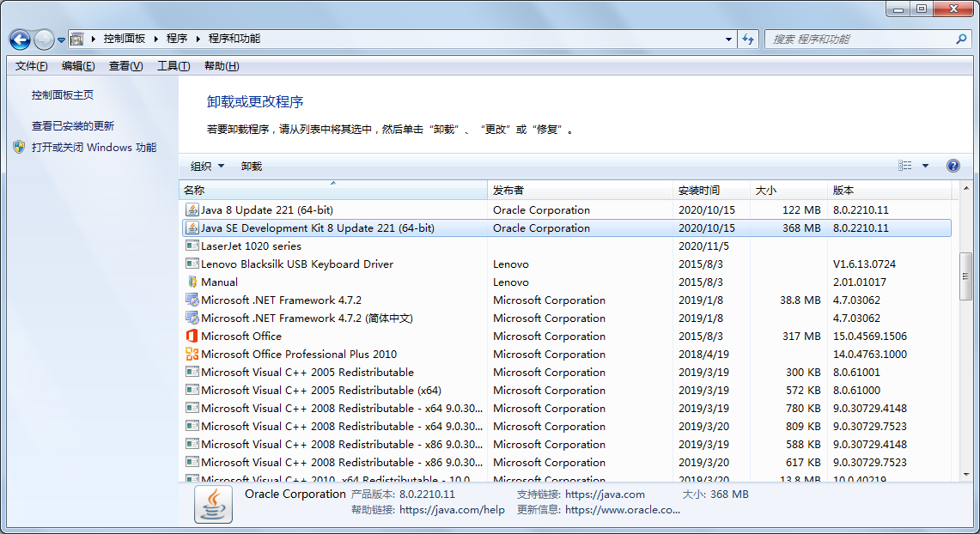This screenshot has width=980, height=534.
Task: Select Java 8 Update 221 icon
Action: [192, 209]
